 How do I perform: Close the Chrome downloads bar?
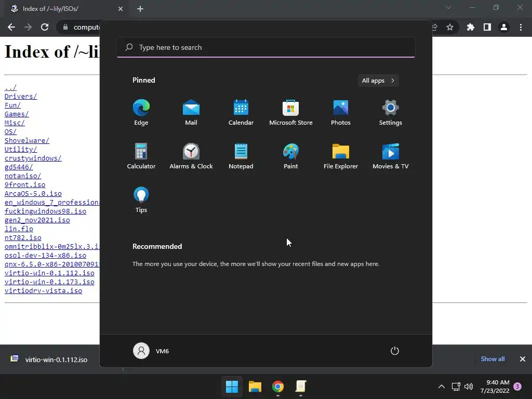[x=523, y=359]
